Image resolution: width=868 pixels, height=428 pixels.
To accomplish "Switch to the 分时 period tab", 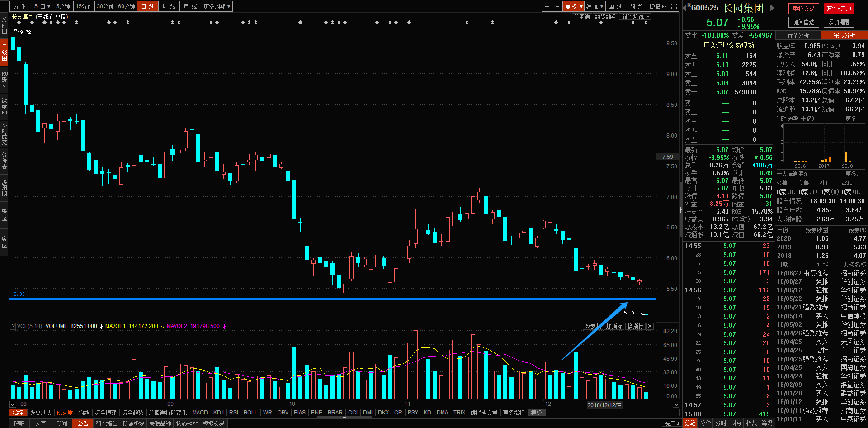I will pos(20,6).
